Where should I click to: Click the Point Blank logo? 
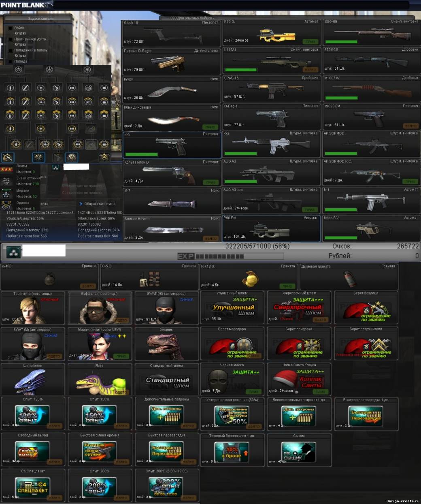pos(27,5)
